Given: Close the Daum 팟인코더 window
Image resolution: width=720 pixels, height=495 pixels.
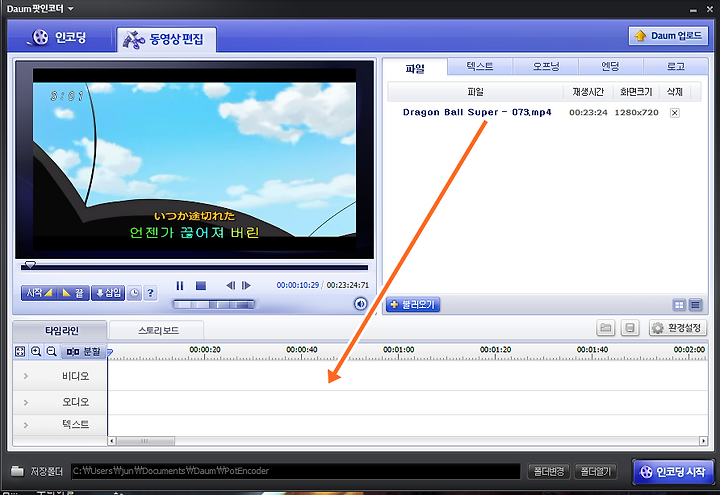Looking at the screenshot, I should point(709,9).
